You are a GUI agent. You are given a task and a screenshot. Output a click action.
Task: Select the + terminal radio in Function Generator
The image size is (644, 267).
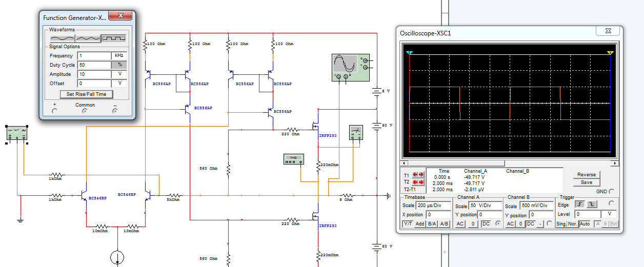(55, 111)
